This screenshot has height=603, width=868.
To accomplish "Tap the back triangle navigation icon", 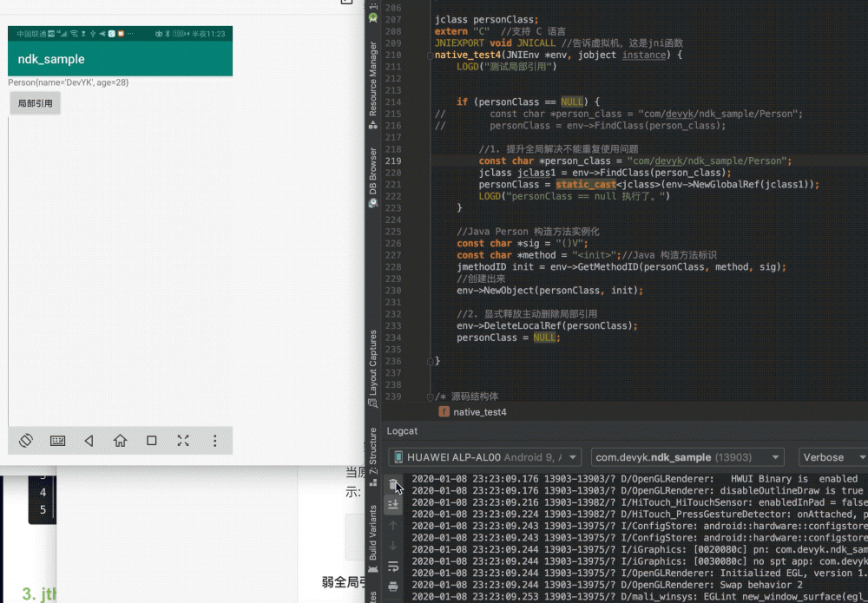I will tap(89, 441).
